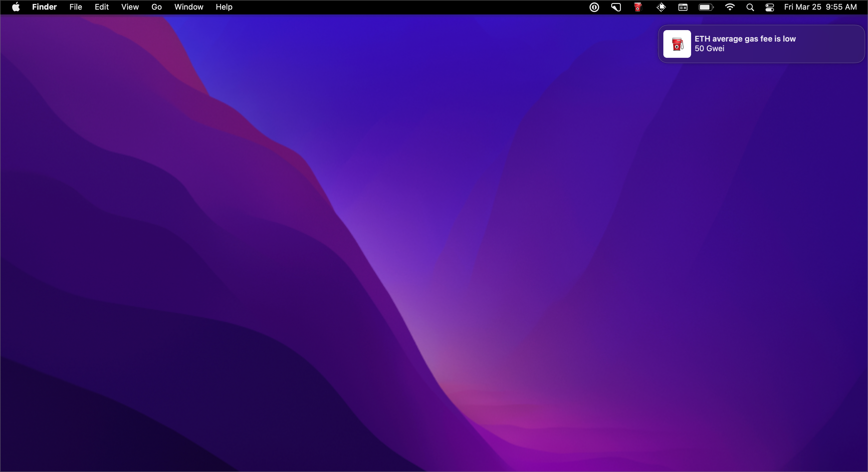This screenshot has height=472, width=868.
Task: Open the price tag menu bar icon
Action: click(616, 7)
